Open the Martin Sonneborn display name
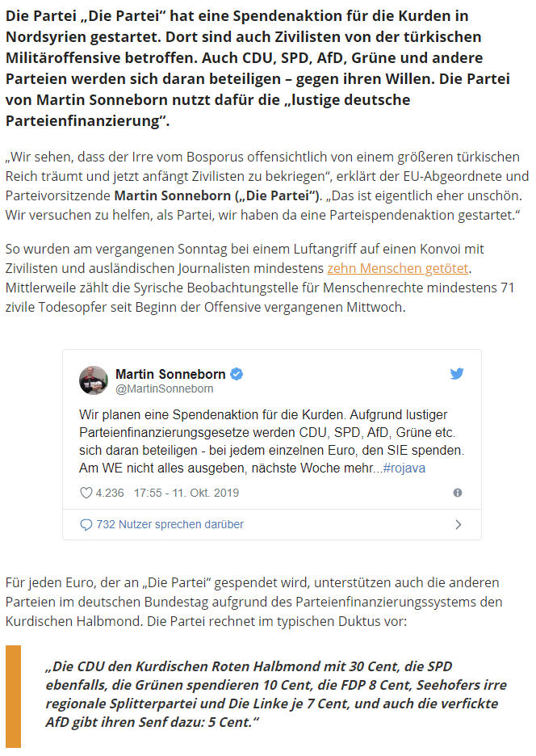 pos(170,374)
